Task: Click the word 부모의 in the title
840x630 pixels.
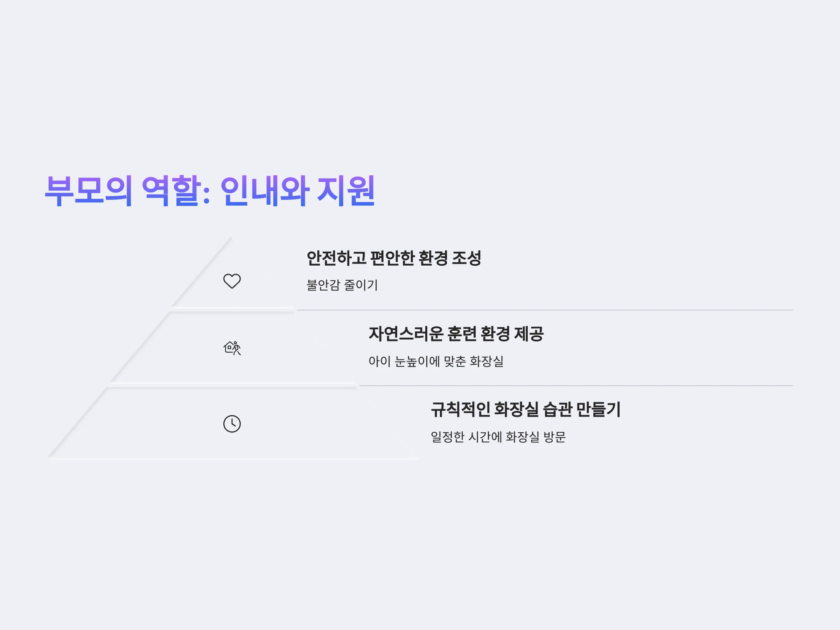Action: (x=89, y=191)
